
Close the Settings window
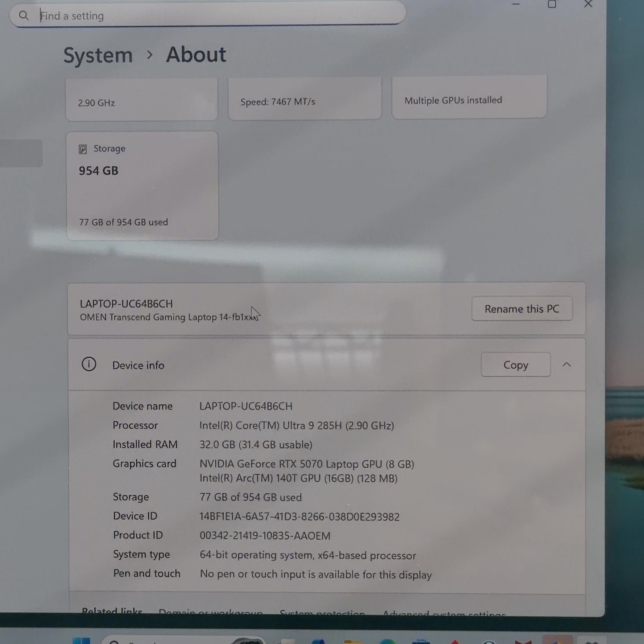(588, 4)
